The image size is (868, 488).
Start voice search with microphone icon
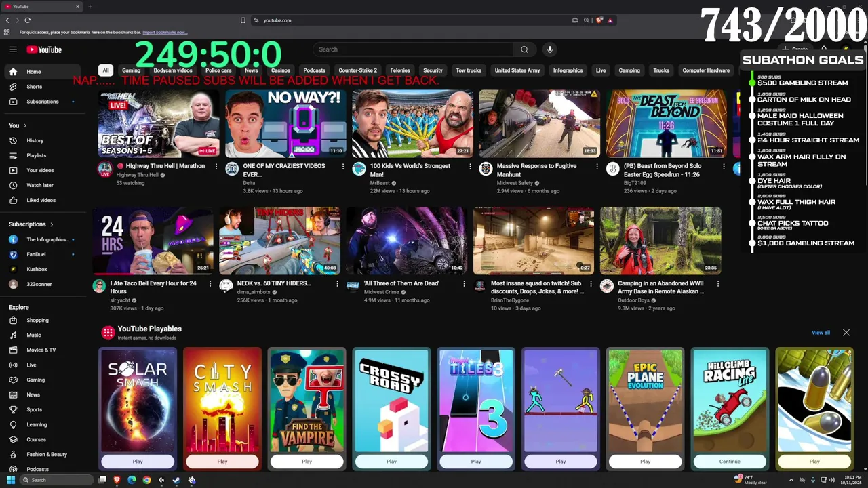click(x=550, y=49)
